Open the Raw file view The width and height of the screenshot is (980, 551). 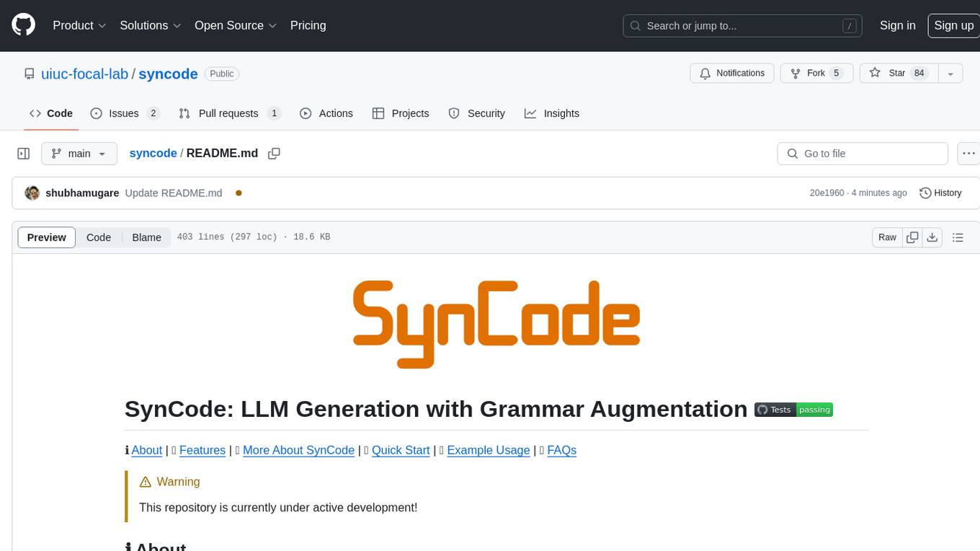[x=887, y=237]
